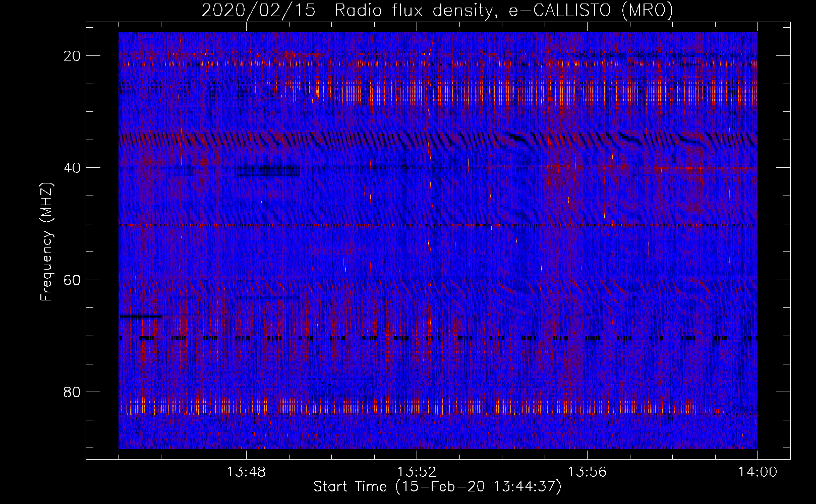Click the 'Frequency (MHZ)' axis label

[46, 242]
